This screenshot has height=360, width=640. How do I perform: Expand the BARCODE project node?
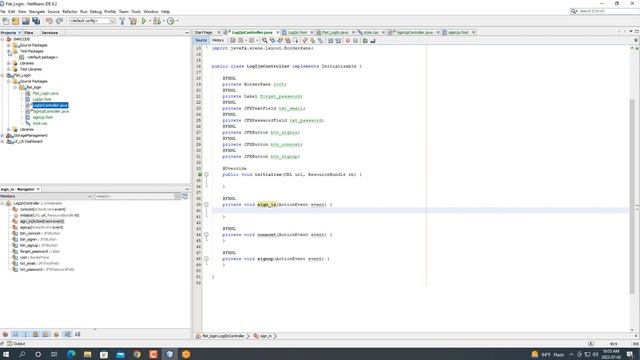point(2,39)
